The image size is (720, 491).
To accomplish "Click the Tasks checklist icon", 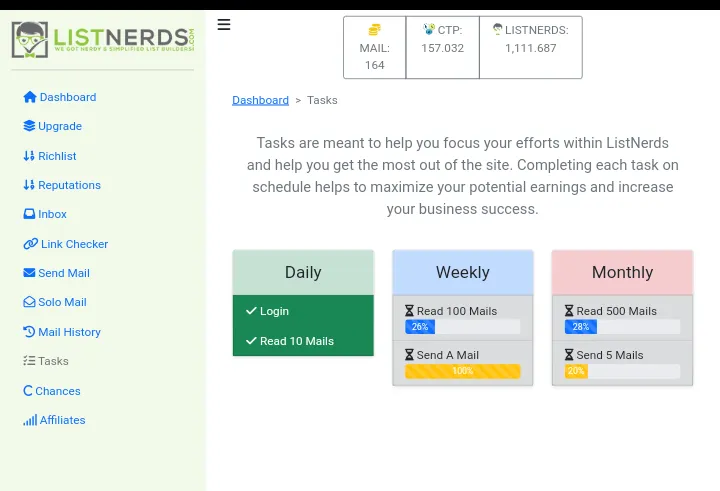I will tap(29, 361).
